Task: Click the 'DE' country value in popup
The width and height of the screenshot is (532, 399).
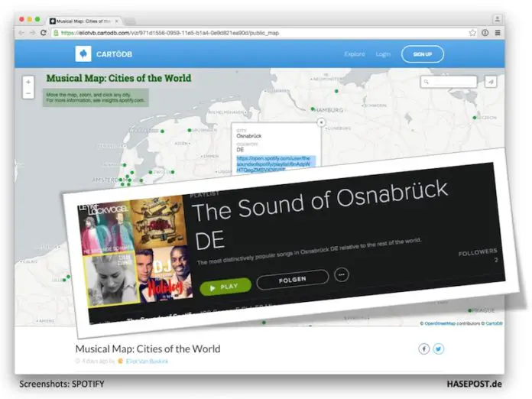Action: pyautogui.click(x=240, y=150)
